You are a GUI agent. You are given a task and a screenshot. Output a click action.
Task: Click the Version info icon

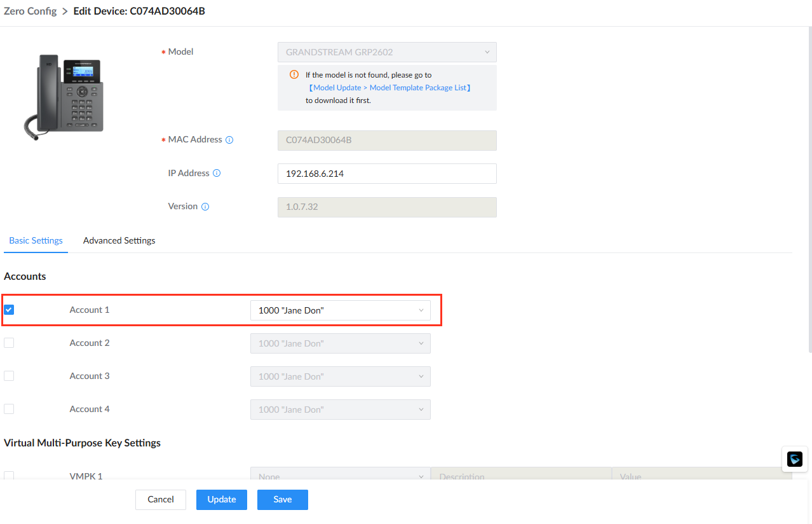(x=205, y=207)
